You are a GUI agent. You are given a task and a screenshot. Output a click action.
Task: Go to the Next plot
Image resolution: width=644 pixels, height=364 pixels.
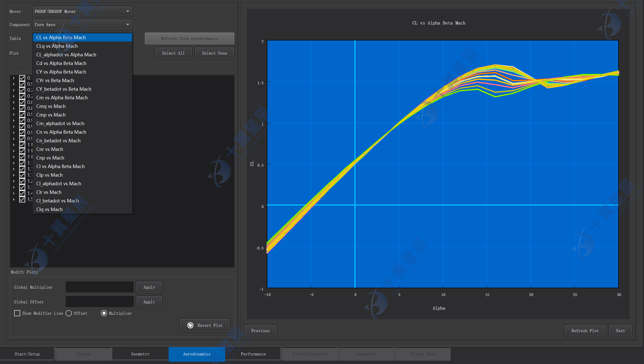620,331
